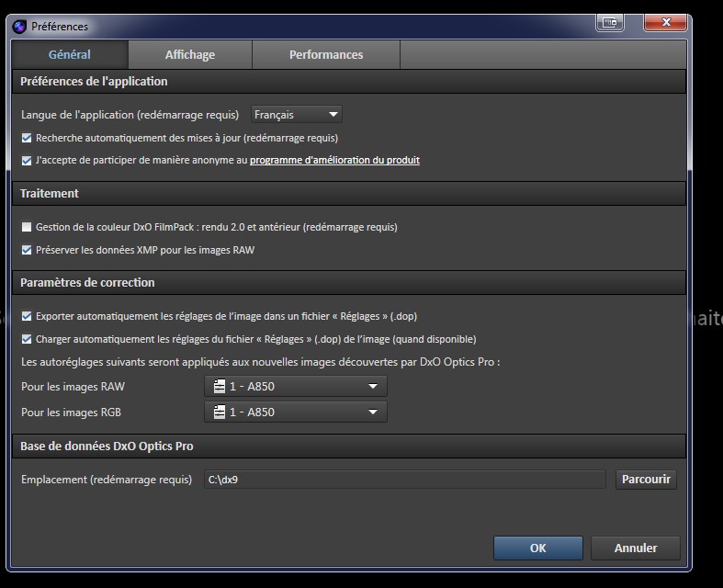Click the Annuler button
Screen dimensions: 723x588
pos(636,548)
